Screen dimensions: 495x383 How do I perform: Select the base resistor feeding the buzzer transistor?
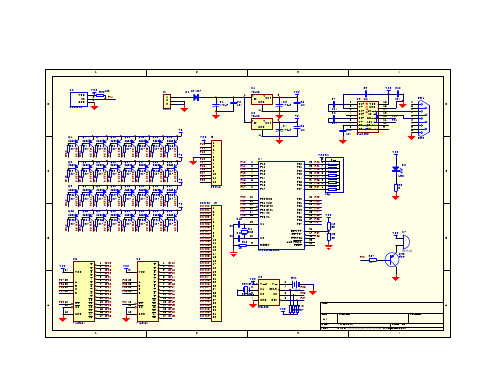tap(373, 260)
